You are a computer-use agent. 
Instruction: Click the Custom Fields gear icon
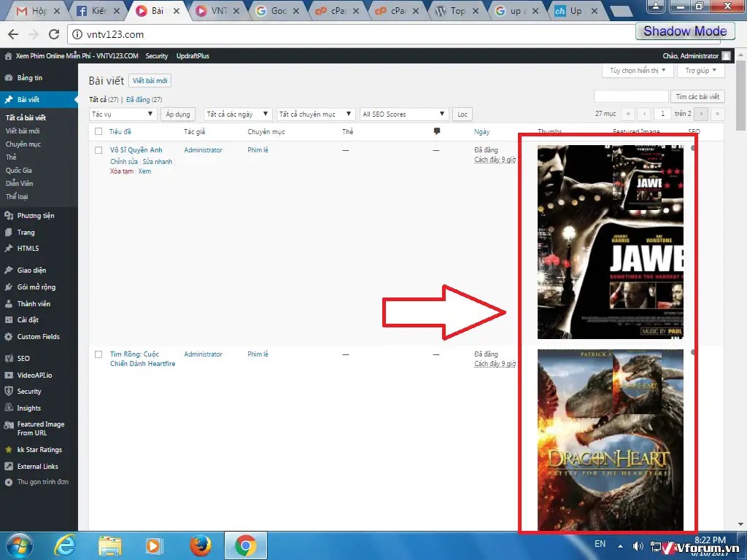[x=9, y=337]
